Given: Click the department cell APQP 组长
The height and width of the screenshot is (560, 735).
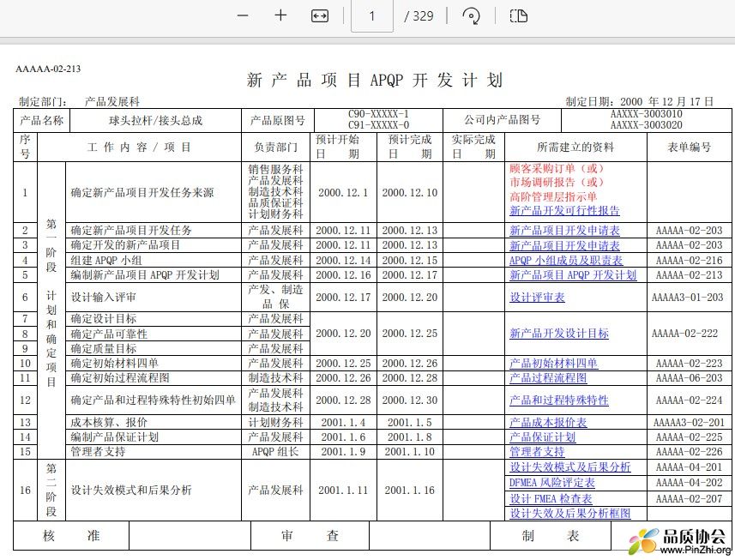Looking at the screenshot, I should coord(274,452).
